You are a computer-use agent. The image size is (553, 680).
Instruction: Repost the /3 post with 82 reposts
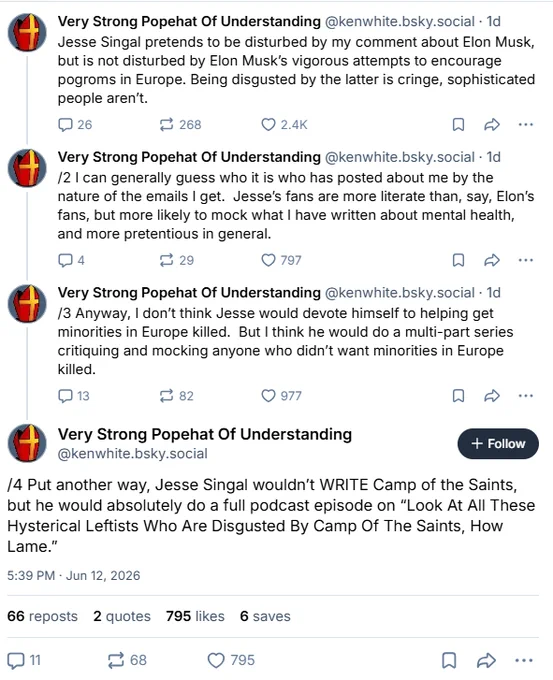(176, 396)
